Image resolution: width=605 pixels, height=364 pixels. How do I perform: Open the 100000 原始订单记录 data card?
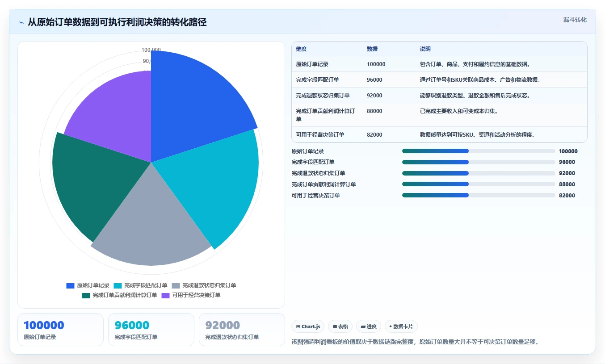click(x=60, y=330)
